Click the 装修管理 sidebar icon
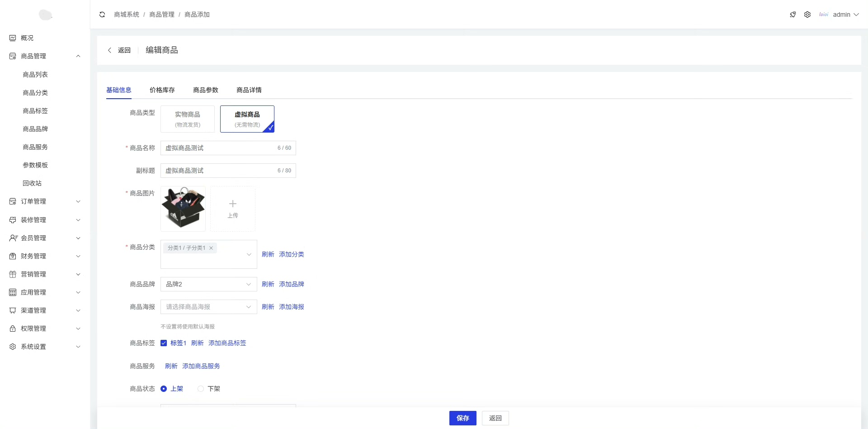 (13, 220)
